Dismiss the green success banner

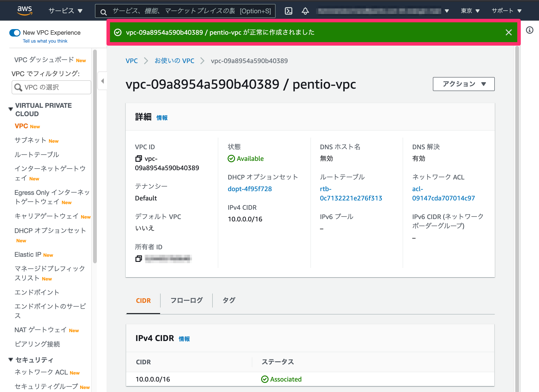coord(509,32)
